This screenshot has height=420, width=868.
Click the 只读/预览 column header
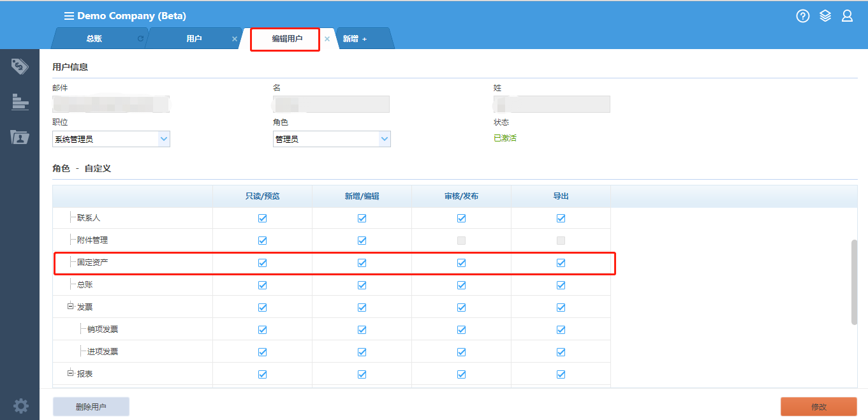(262, 196)
